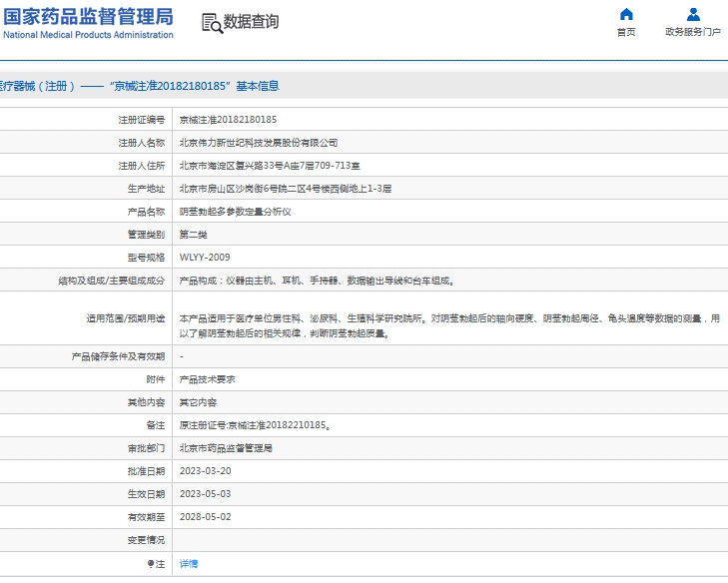This screenshot has width=728, height=583.
Task: Click the expiry date 2028-05-02
Action: coord(205,517)
